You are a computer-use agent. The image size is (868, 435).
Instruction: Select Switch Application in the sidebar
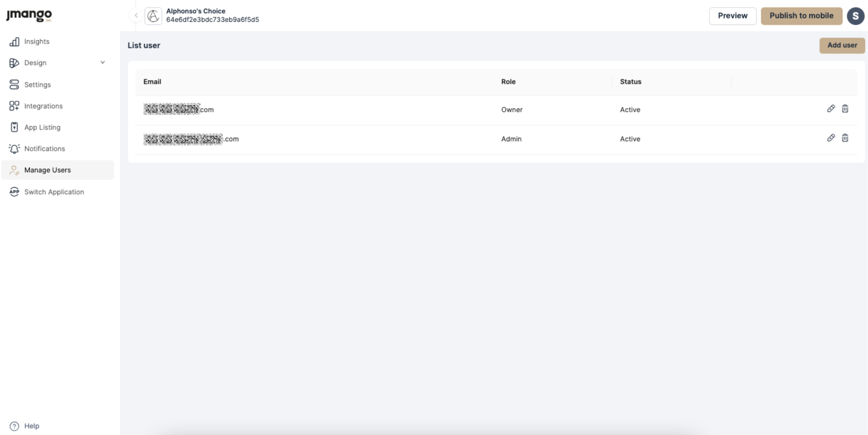coord(54,192)
